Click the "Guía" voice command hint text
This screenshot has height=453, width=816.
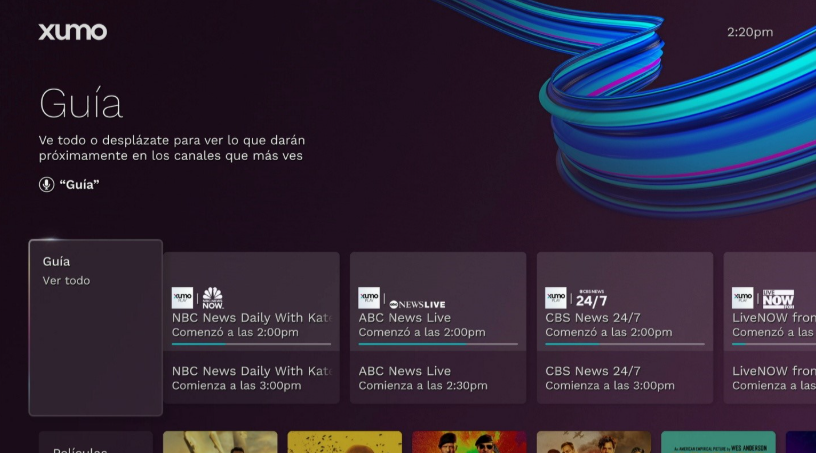pyautogui.click(x=79, y=184)
